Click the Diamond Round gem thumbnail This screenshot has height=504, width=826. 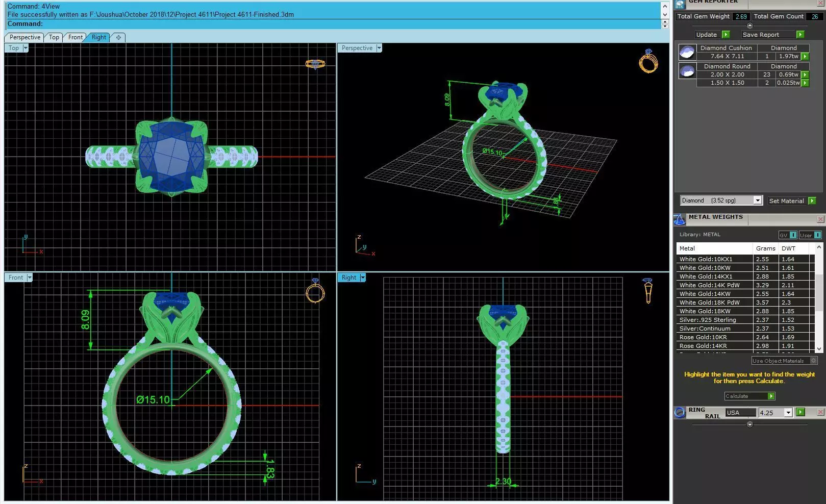[x=687, y=70]
